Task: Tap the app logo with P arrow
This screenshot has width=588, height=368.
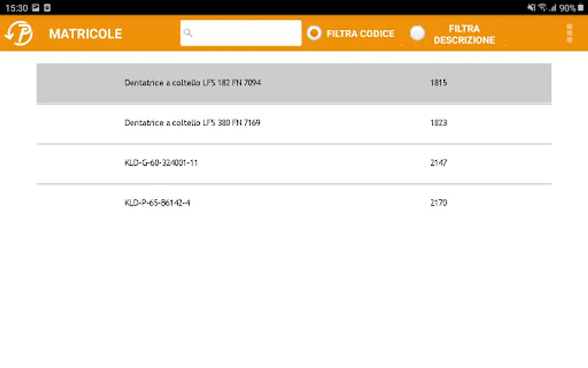Action: (19, 33)
